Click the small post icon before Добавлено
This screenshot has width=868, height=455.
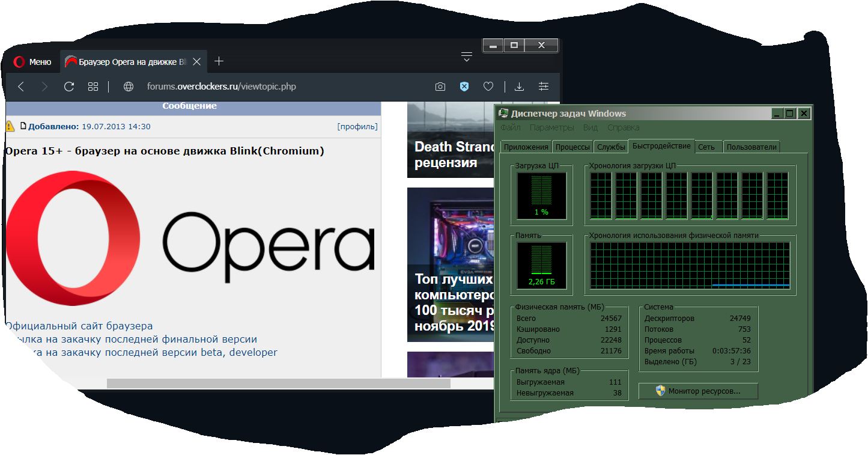(23, 126)
